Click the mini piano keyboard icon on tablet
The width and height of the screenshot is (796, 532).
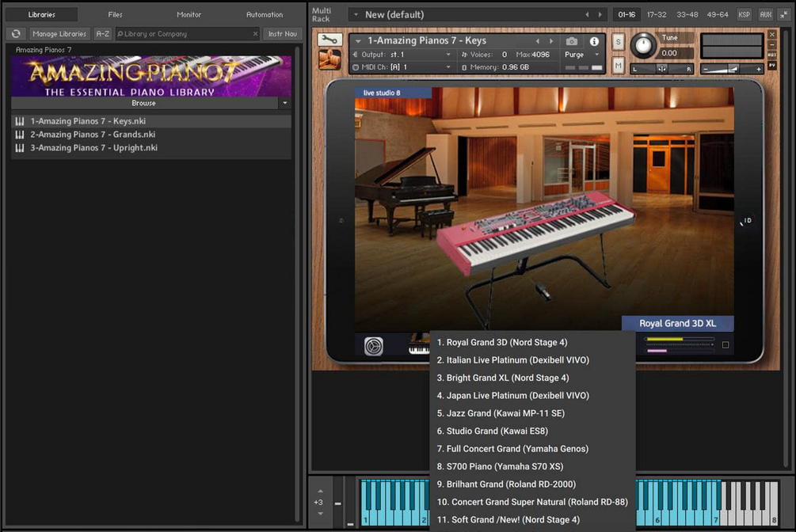pos(419,345)
